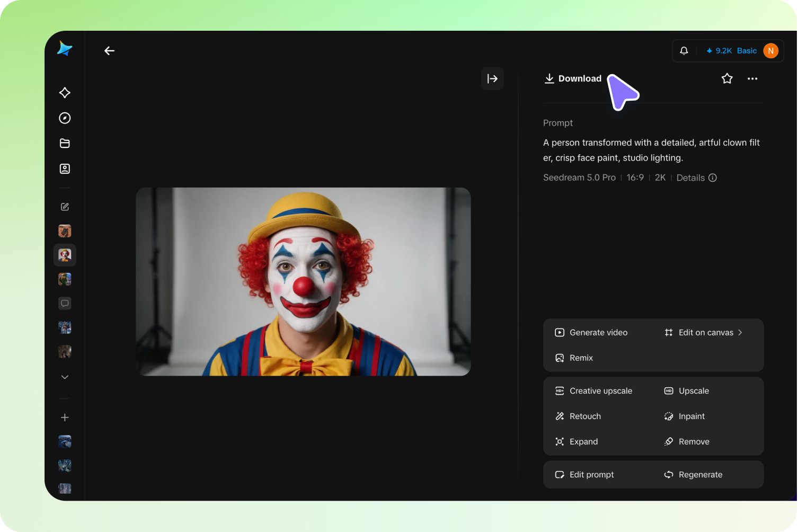The width and height of the screenshot is (798, 532).
Task: Choose Inpaint tool
Action: point(685,416)
